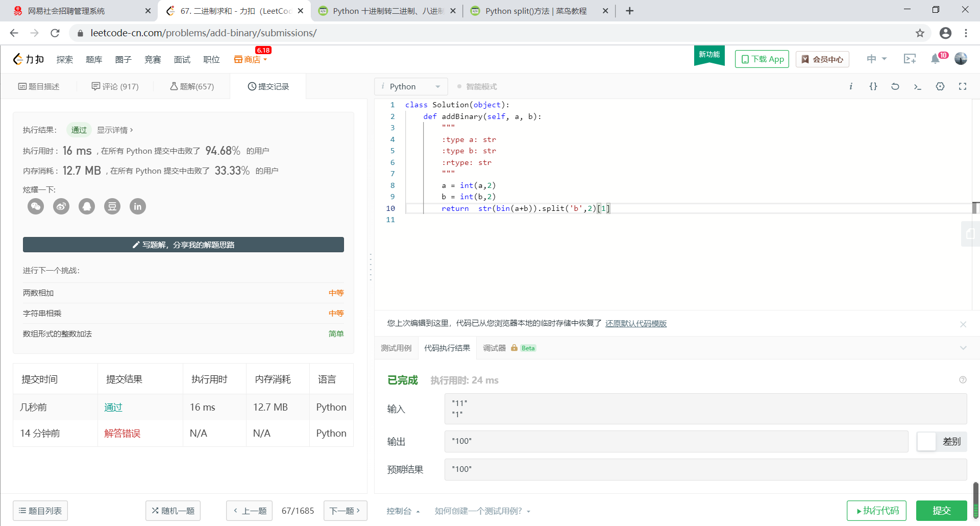This screenshot has height=526, width=980.
Task: Open user avatar menu
Action: pos(961,59)
